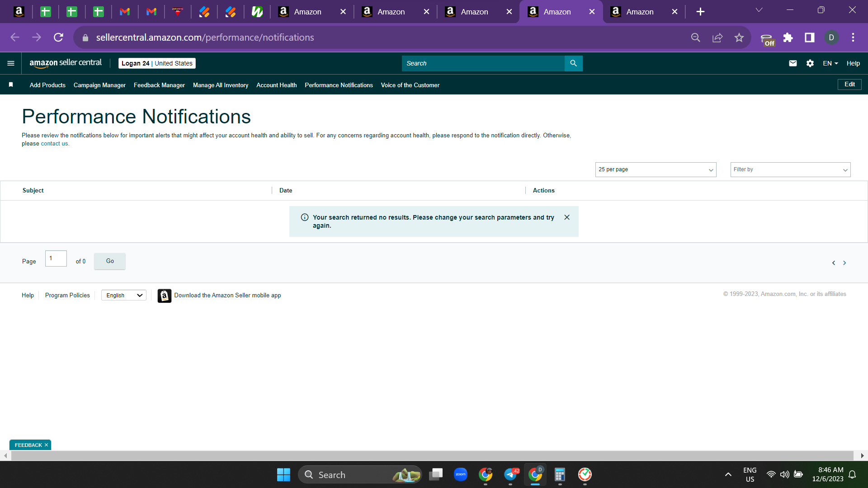Open the Help link in header
This screenshot has height=488, width=868.
pyautogui.click(x=853, y=63)
